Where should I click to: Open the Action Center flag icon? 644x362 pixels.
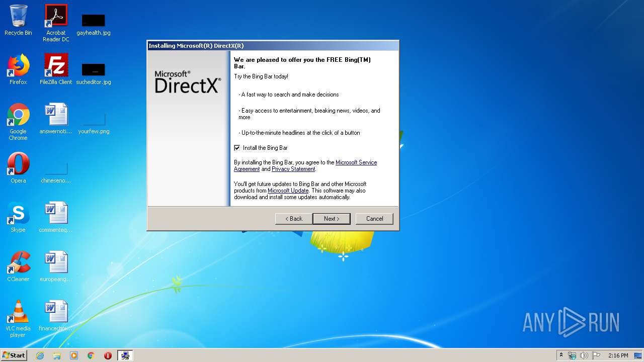(596, 355)
